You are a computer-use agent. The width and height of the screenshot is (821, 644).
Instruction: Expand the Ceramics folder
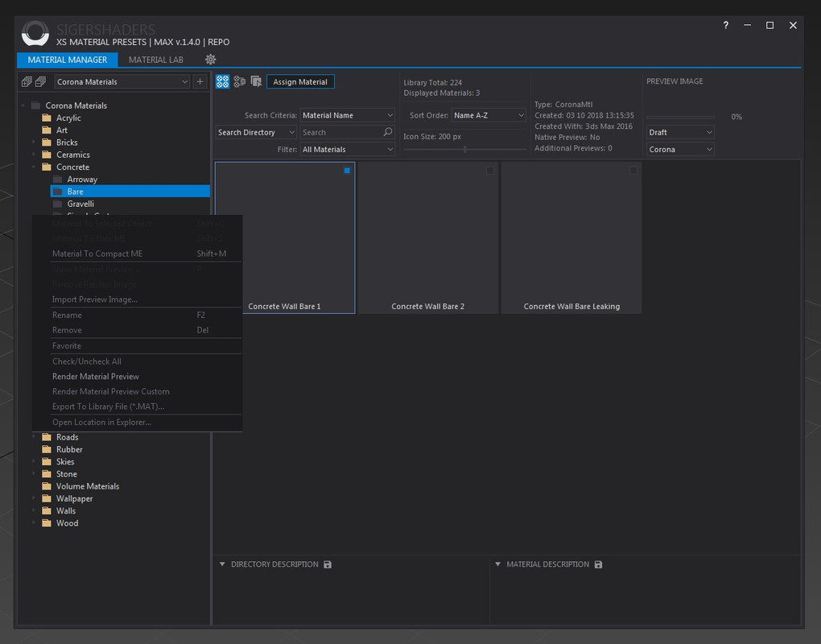click(x=34, y=155)
